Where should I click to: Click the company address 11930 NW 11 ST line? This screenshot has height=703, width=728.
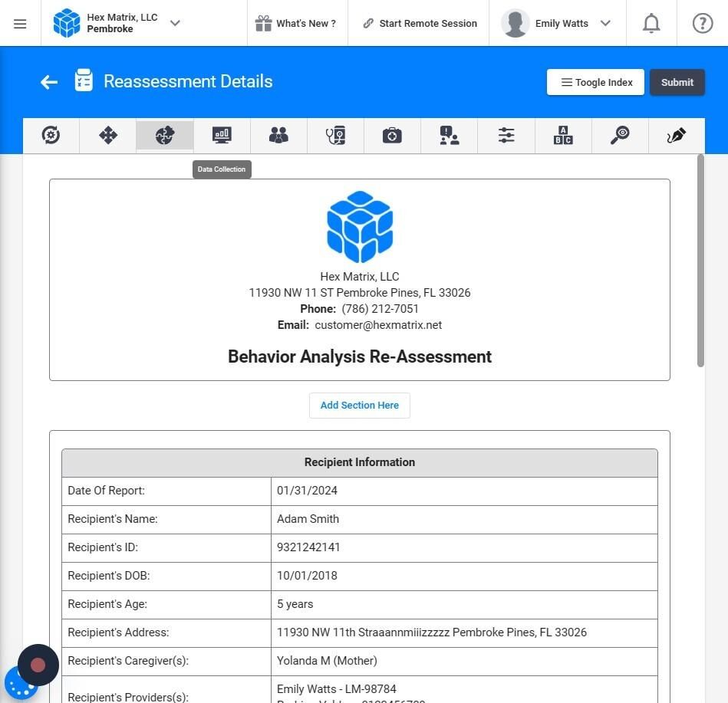[359, 292]
